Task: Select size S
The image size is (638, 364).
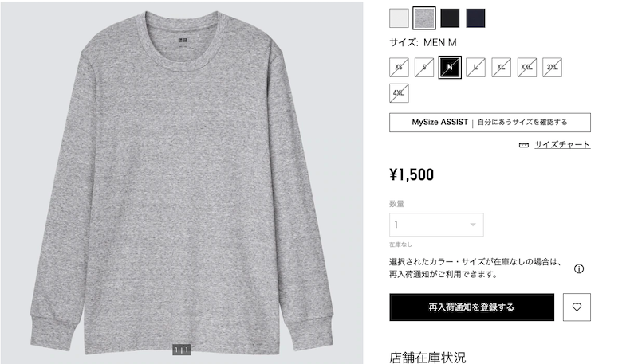Action: pyautogui.click(x=424, y=68)
